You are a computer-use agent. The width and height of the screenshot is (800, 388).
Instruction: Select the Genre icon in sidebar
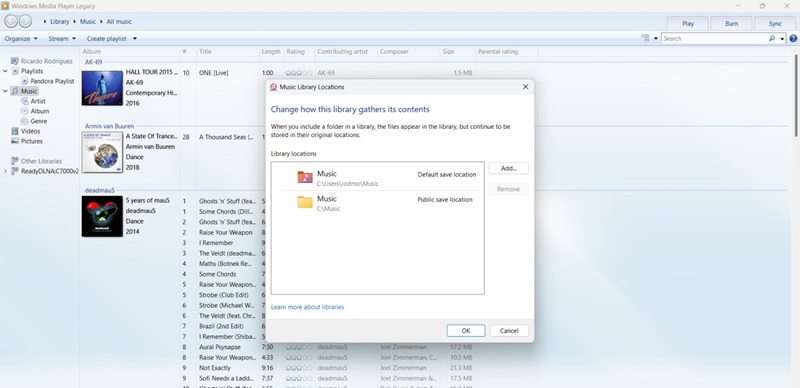[x=24, y=121]
